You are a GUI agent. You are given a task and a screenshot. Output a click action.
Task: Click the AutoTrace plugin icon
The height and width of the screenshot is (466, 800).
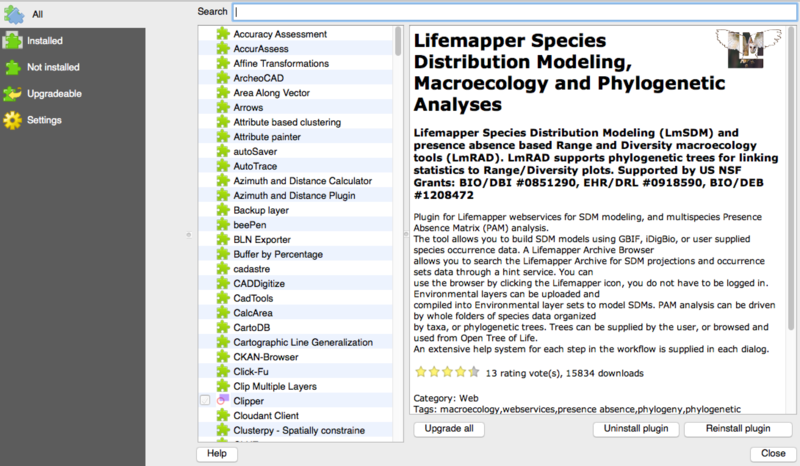tap(223, 166)
